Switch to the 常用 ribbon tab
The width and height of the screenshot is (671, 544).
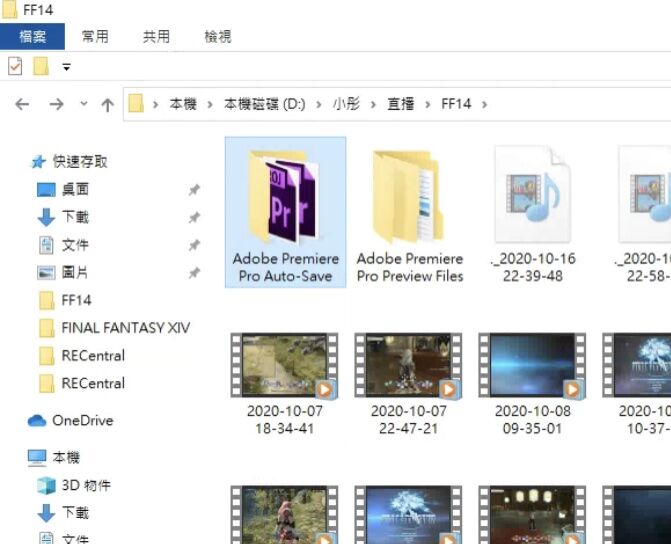(95, 36)
